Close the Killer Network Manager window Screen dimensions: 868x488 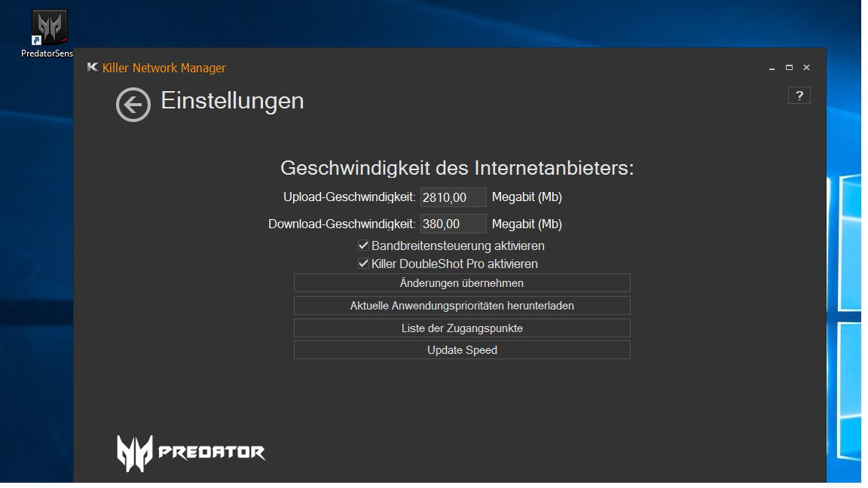[806, 68]
